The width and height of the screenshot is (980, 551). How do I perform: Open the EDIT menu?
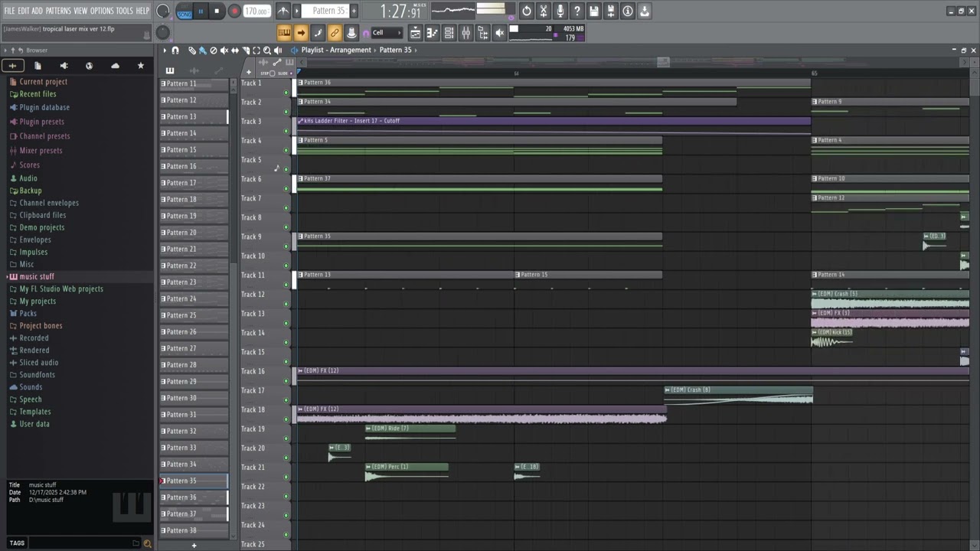[24, 11]
